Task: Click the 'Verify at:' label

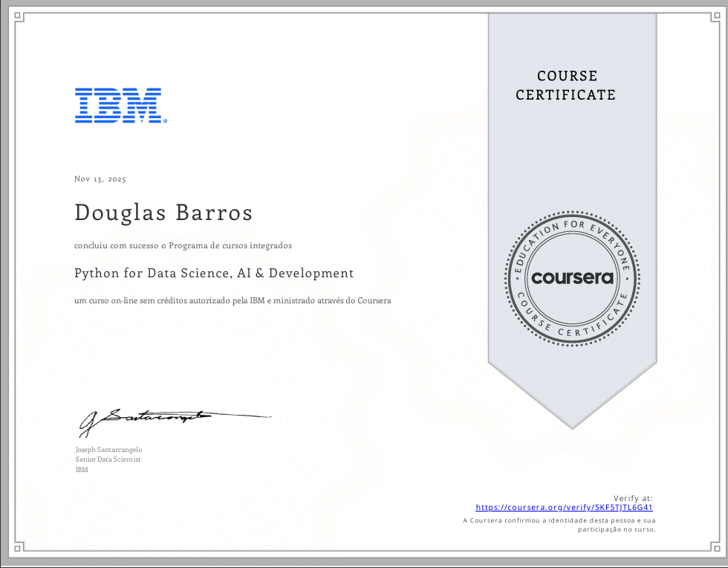Action: point(633,497)
